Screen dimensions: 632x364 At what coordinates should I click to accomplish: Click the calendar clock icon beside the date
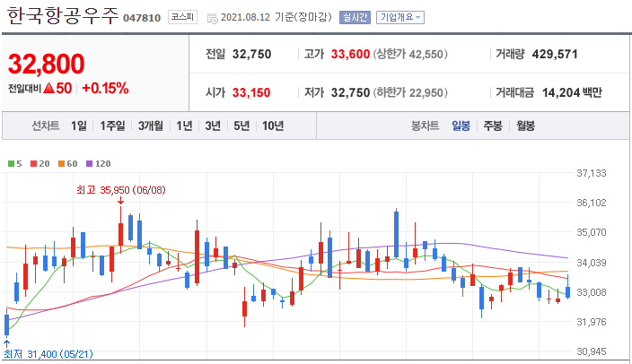(x=213, y=18)
